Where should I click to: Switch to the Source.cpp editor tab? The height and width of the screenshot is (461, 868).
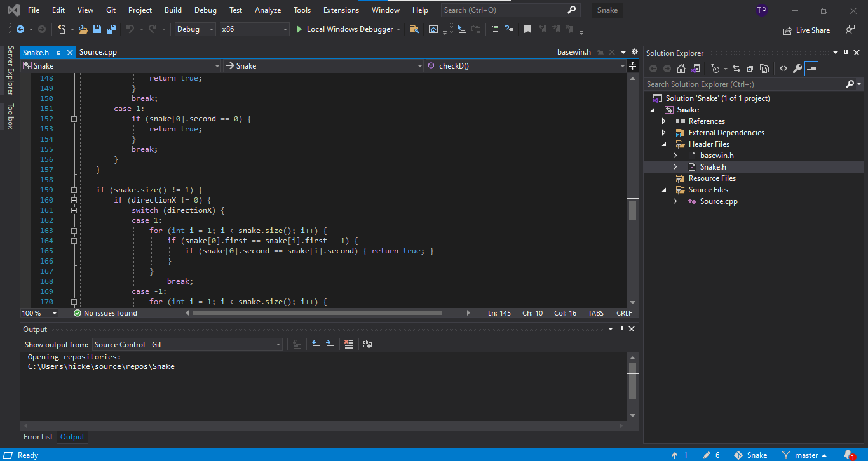point(98,53)
